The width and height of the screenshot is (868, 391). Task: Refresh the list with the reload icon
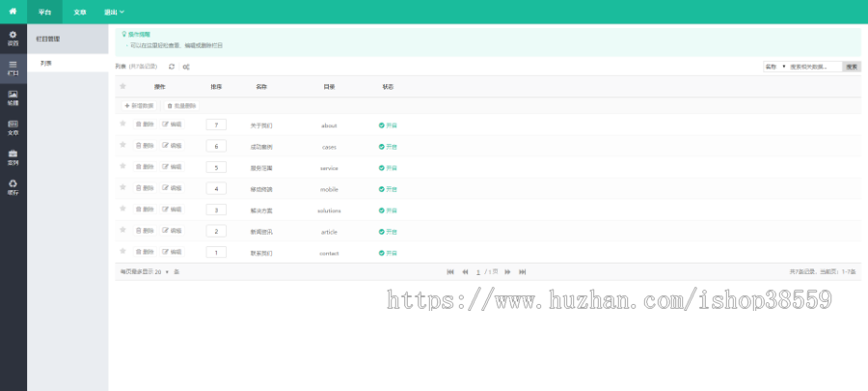click(x=172, y=67)
